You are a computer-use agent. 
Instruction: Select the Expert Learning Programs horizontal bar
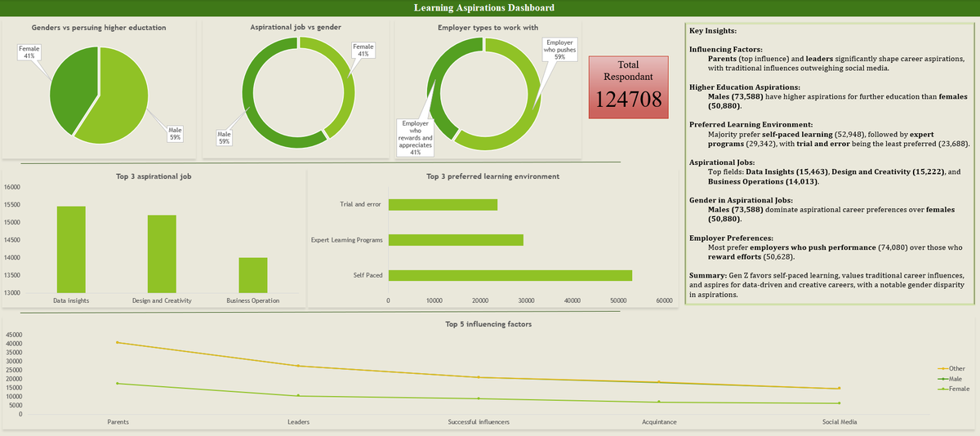[x=456, y=240]
